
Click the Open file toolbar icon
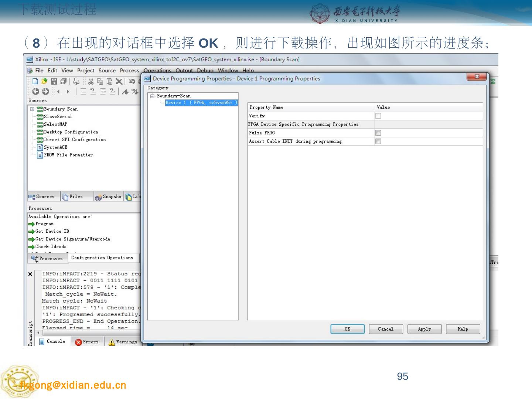click(x=44, y=81)
